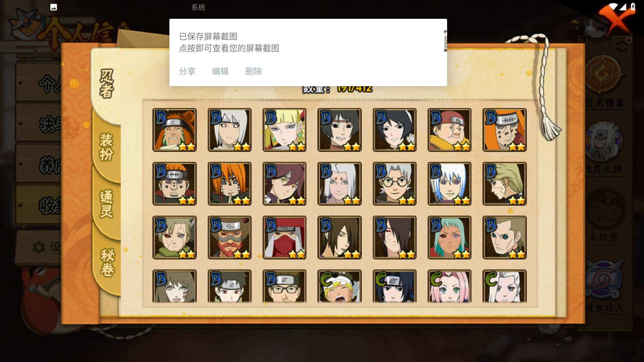Select the teal-haired dark-skinned ninja portrait
The width and height of the screenshot is (644, 362).
449,238
